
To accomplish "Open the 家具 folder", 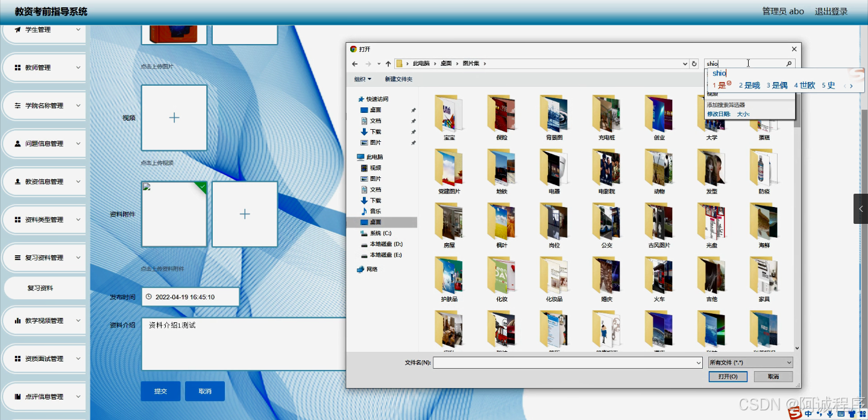I will 764,279.
